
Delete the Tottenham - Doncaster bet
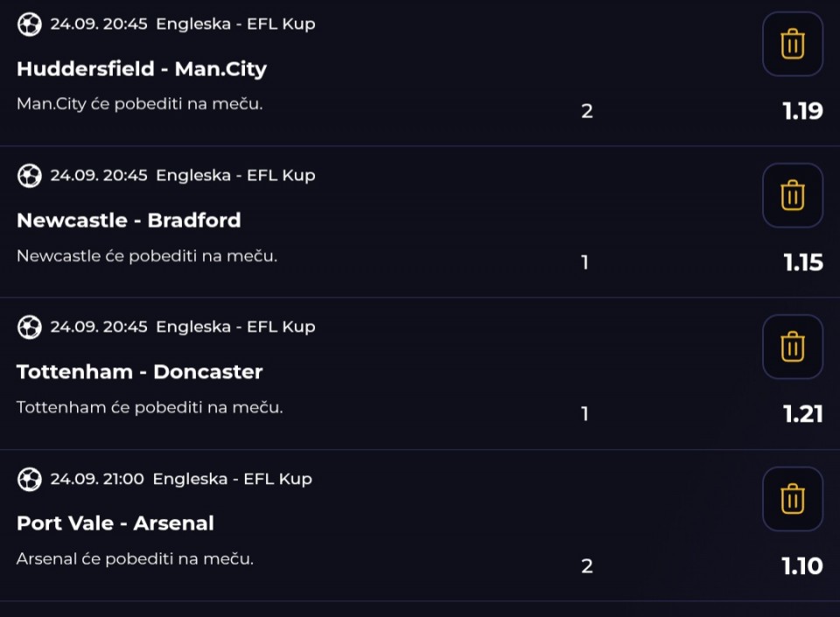793,347
